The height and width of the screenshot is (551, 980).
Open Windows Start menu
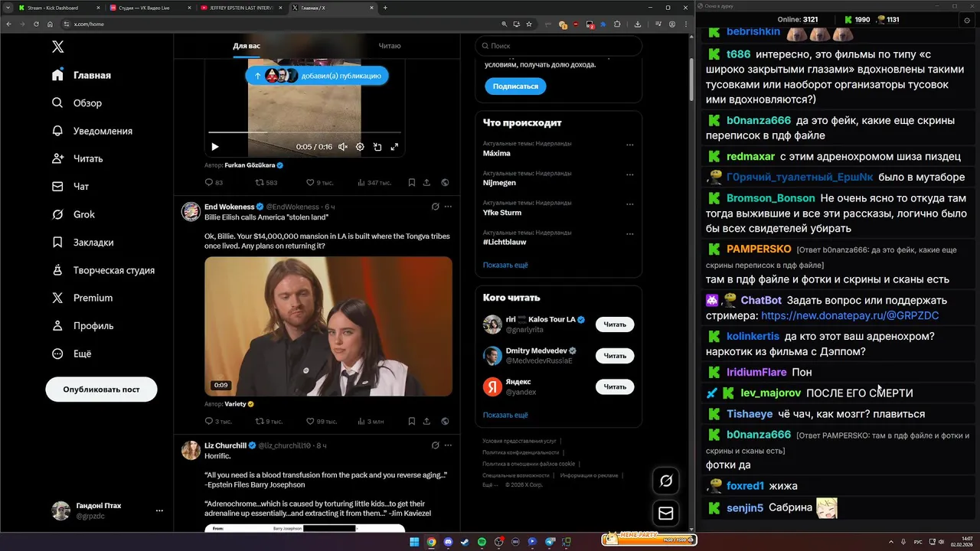click(x=414, y=542)
